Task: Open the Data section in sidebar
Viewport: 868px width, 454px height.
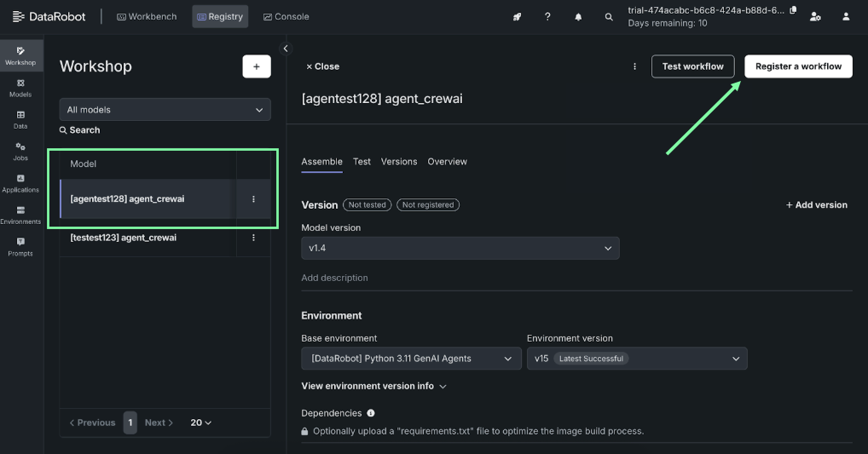Action: [x=20, y=119]
